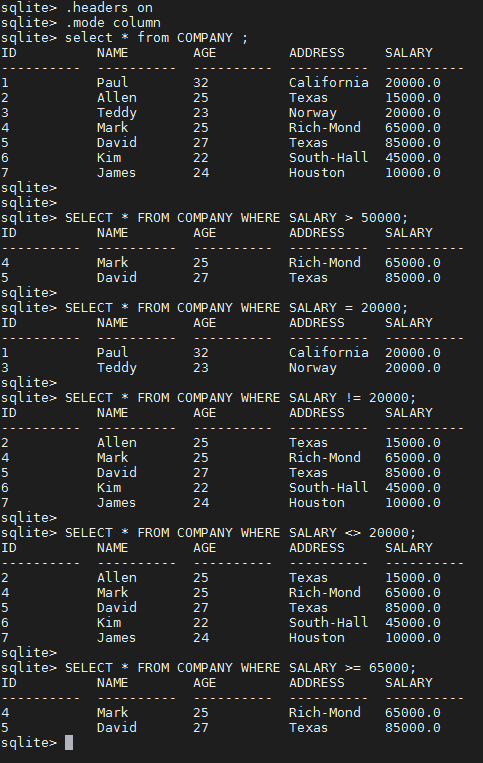Select "South-Hall" in the full select * table
This screenshot has width=483, height=763.
329,158
